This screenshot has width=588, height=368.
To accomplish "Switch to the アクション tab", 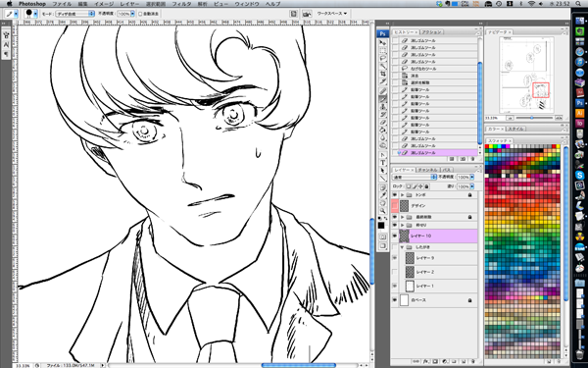I will click(x=432, y=32).
